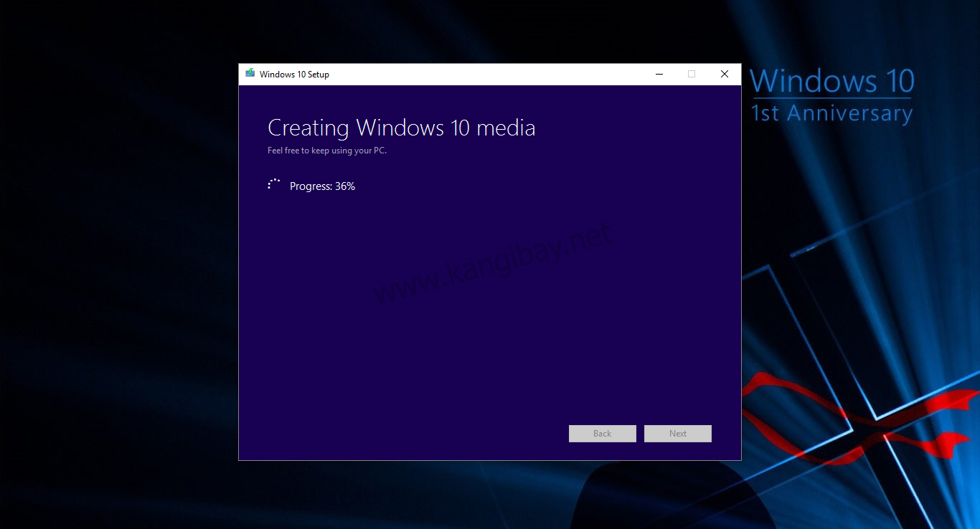Click the spinning progress indicator
980x529 pixels.
(x=273, y=185)
